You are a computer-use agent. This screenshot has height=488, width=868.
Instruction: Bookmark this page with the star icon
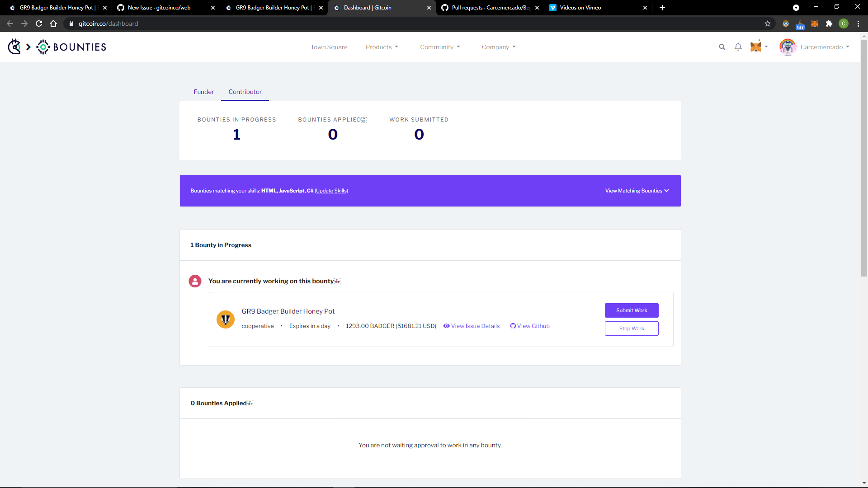coord(768,23)
